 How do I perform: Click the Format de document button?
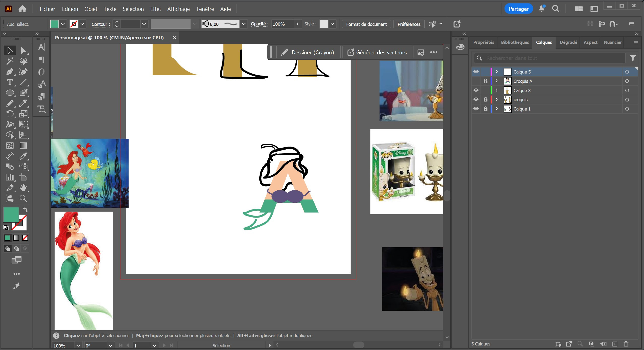(x=366, y=24)
